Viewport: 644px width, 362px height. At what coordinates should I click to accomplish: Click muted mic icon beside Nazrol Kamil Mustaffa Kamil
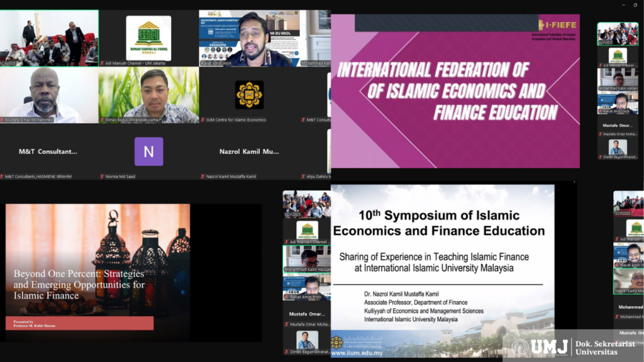(x=203, y=177)
